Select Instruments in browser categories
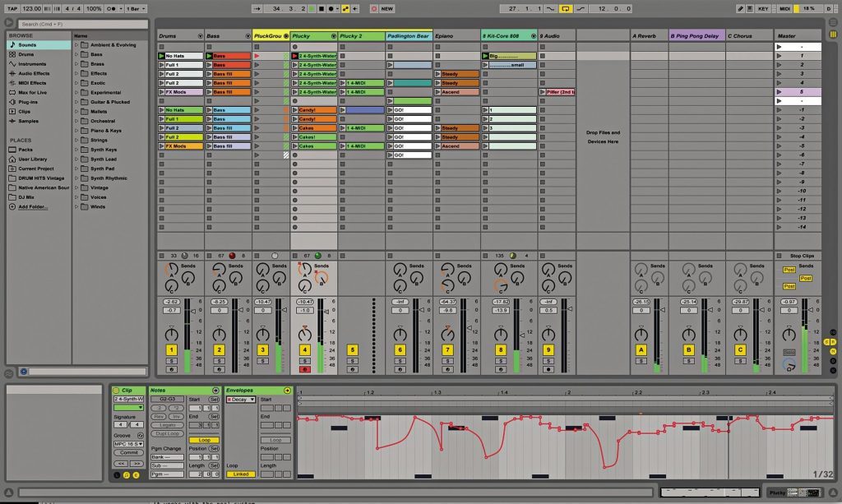This screenshot has width=842, height=504. pos(39,64)
